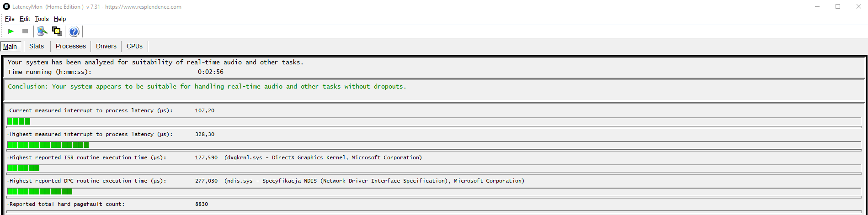
Task: Click the overlapping yellow squares toolbar icon
Action: tap(57, 31)
